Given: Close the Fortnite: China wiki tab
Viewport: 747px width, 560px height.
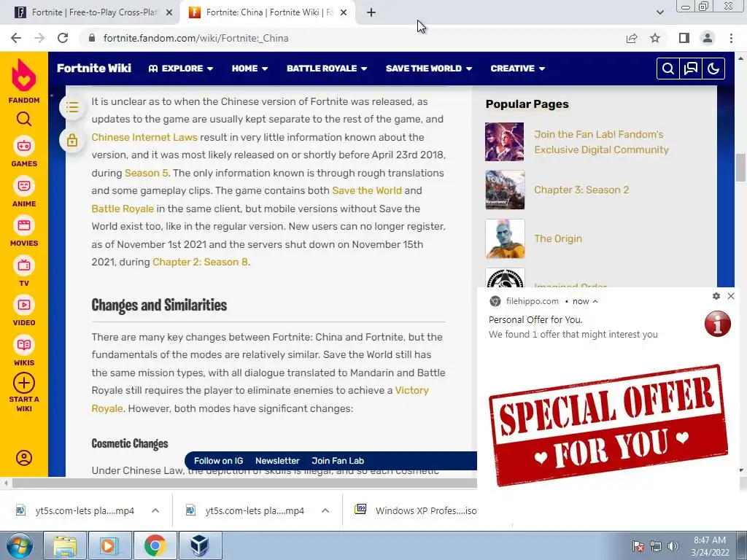Looking at the screenshot, I should 344,12.
